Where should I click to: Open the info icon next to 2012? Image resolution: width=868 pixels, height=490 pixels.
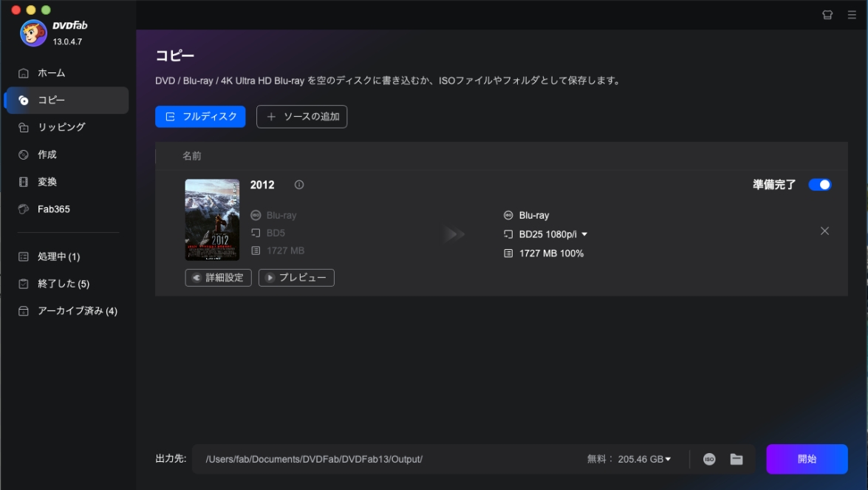click(299, 185)
